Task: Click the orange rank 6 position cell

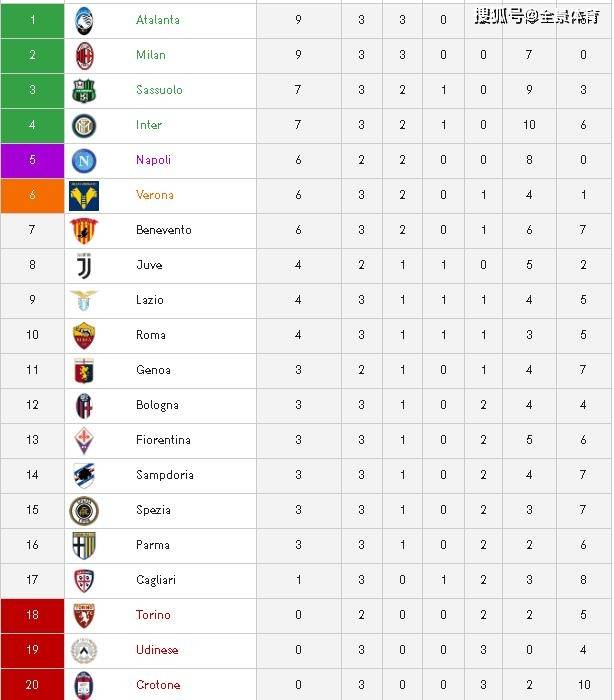Action: [32, 195]
